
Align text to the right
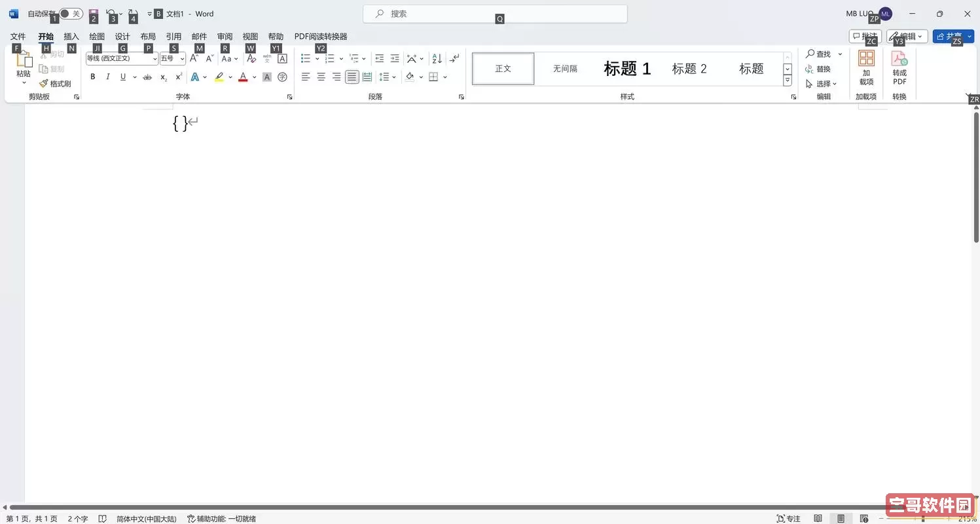click(x=336, y=77)
